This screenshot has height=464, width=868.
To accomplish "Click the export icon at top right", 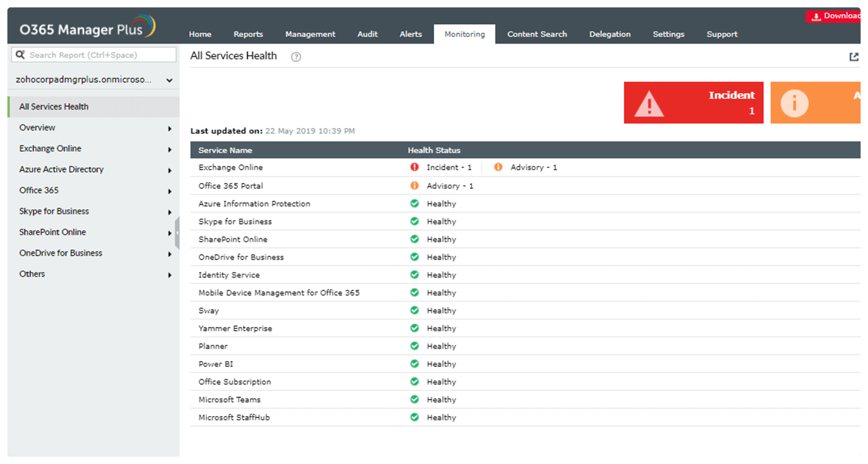I will point(854,57).
